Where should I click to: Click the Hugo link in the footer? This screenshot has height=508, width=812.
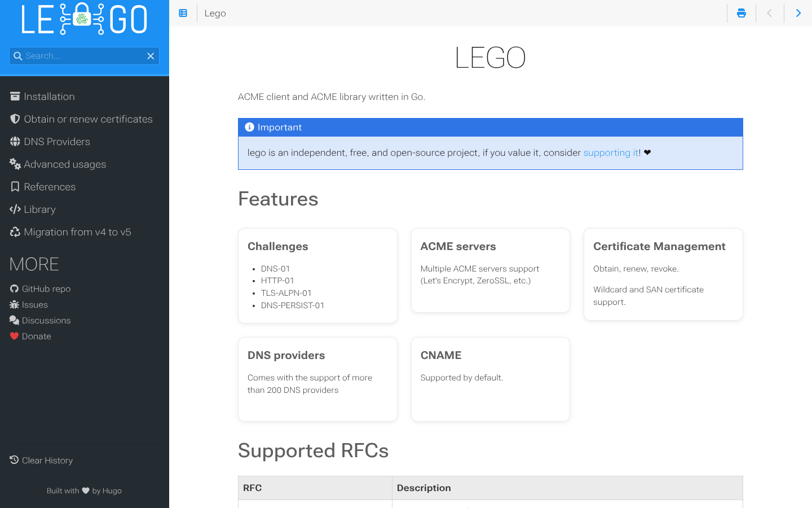[112, 491]
